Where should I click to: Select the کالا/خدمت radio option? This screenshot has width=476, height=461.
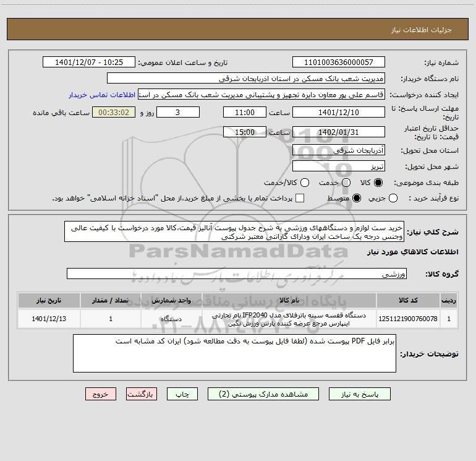tap(305, 183)
